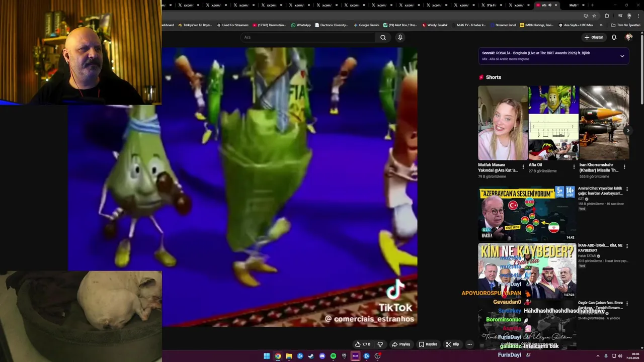Show next Shorts with the right arrow
Image resolution: width=644 pixels, height=362 pixels.
click(627, 130)
